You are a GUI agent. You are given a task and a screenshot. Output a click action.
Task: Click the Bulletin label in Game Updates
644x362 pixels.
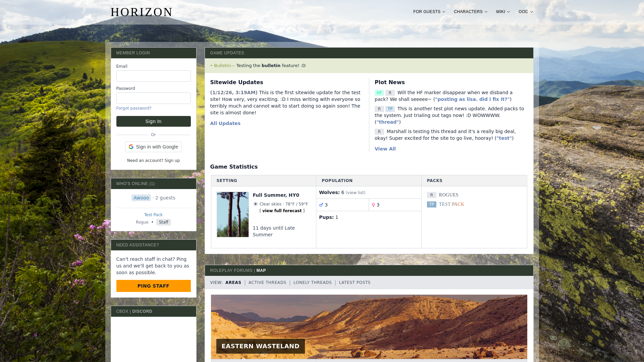224,66
